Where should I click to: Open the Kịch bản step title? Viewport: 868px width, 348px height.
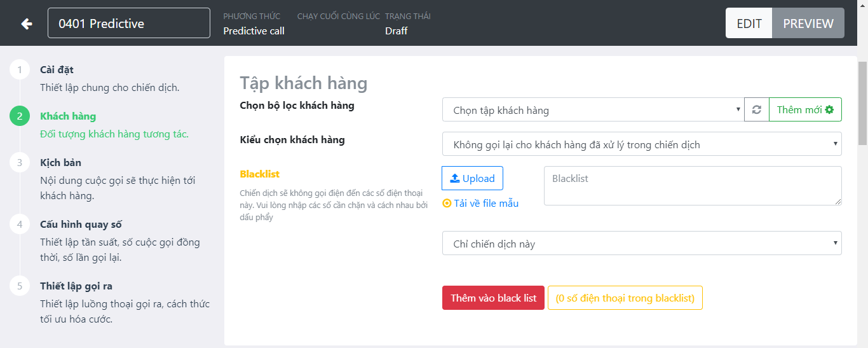click(60, 163)
